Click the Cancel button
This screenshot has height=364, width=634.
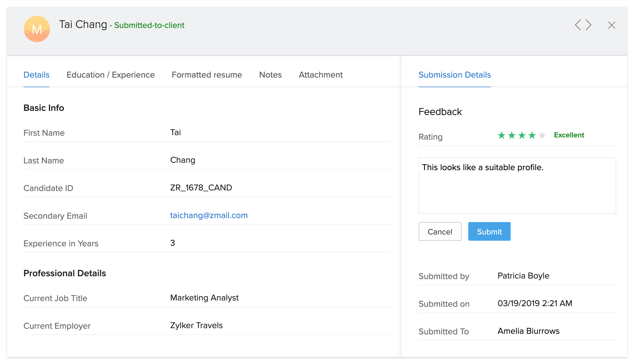click(440, 231)
